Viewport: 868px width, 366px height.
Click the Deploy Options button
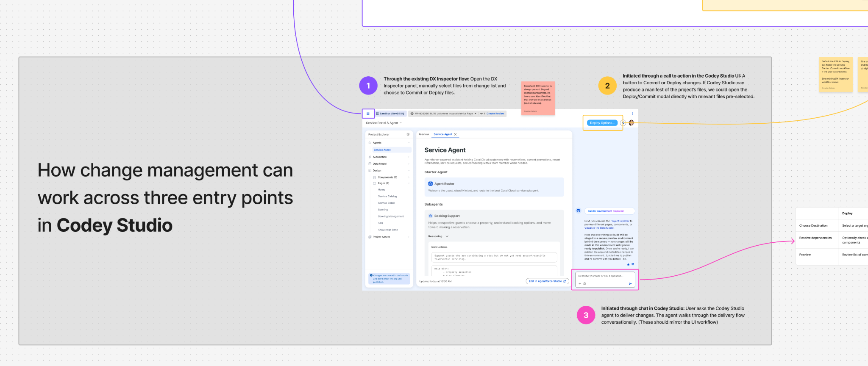click(602, 123)
